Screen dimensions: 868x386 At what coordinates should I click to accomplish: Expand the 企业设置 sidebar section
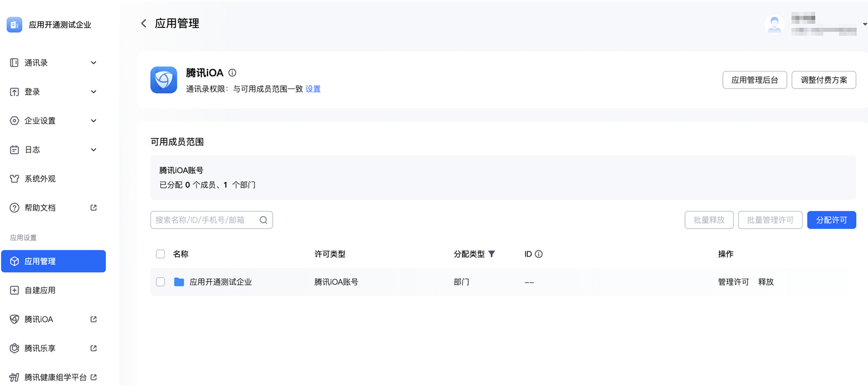coord(94,121)
